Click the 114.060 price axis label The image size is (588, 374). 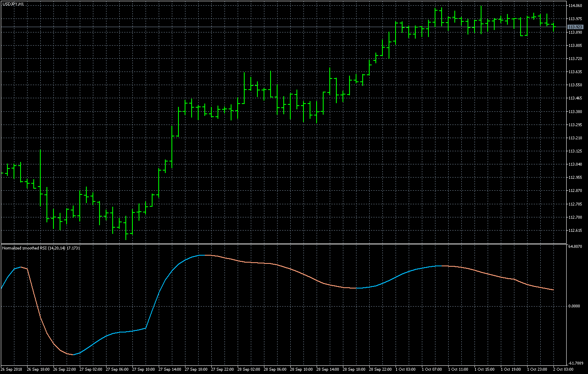point(575,6)
